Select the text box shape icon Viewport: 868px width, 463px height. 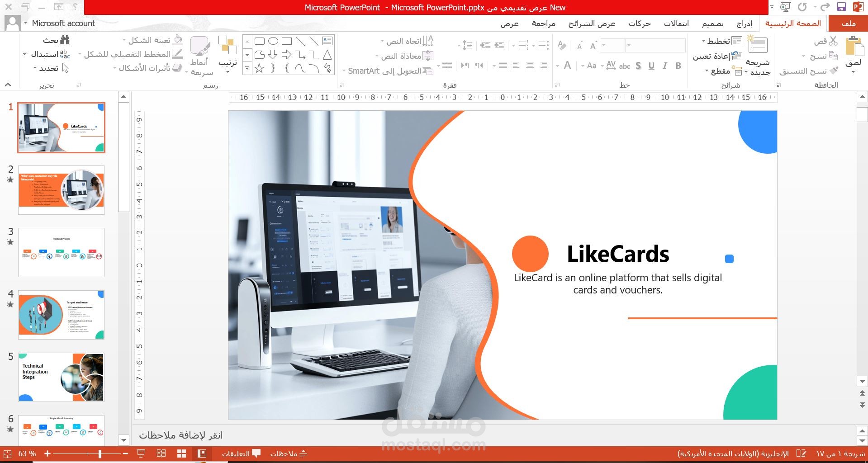click(x=327, y=41)
